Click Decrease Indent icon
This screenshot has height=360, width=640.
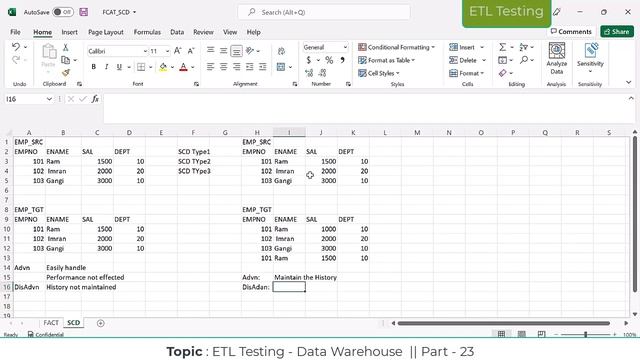[x=249, y=67]
